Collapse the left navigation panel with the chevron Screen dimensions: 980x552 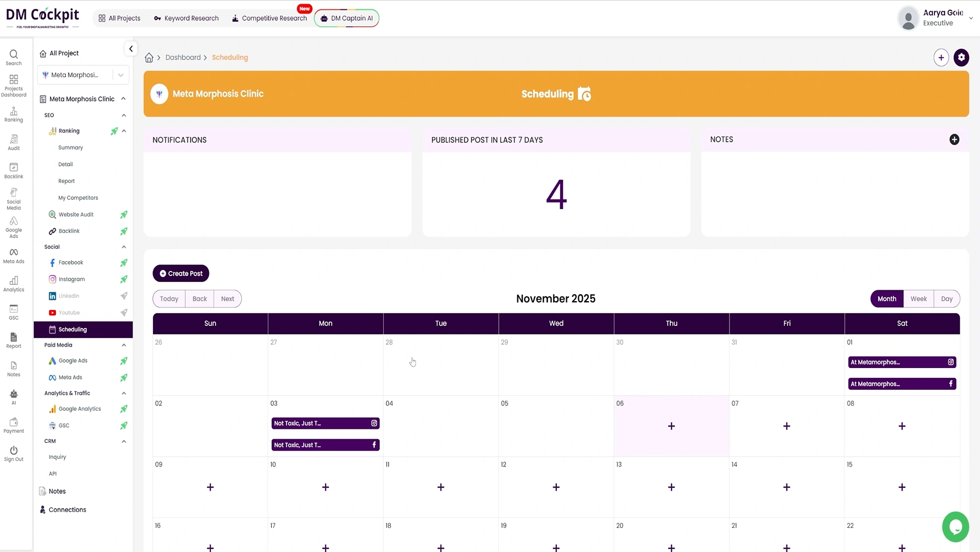pyautogui.click(x=131, y=49)
